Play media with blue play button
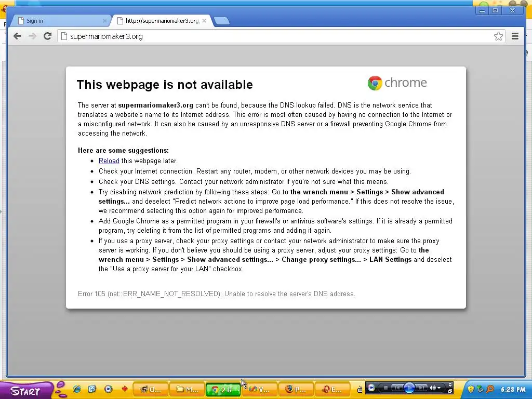Viewport: 532px width, 399px height. (409, 388)
